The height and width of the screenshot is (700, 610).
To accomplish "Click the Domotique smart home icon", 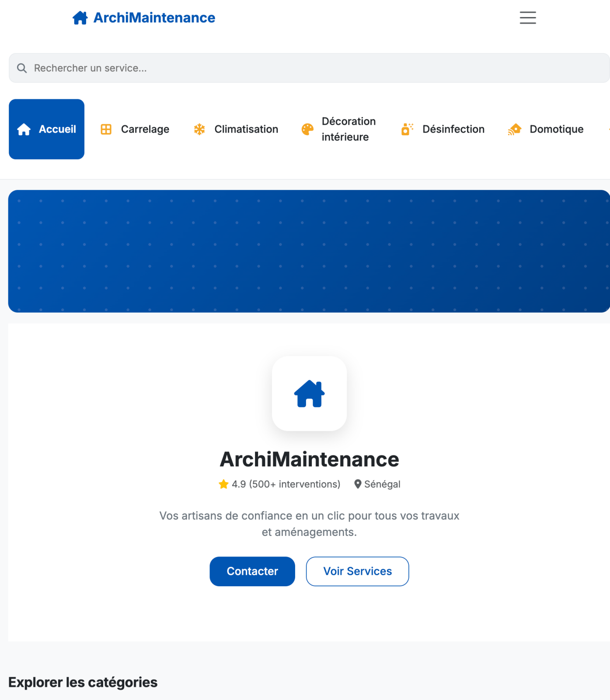I will [x=515, y=129].
